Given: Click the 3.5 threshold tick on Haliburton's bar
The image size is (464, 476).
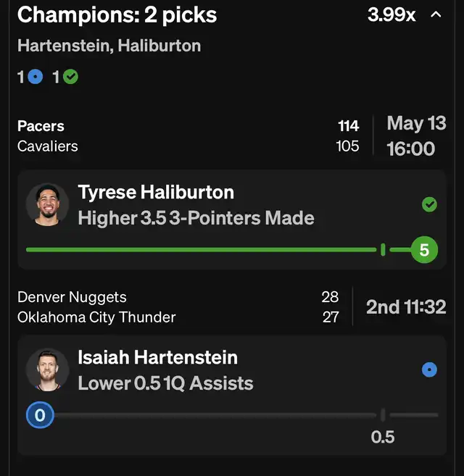Looking at the screenshot, I should (383, 250).
